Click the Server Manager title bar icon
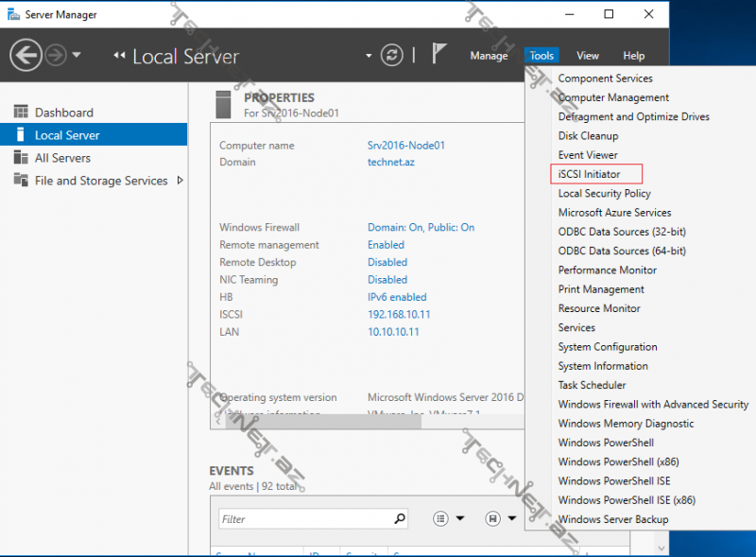The height and width of the screenshot is (557, 756). [14, 14]
